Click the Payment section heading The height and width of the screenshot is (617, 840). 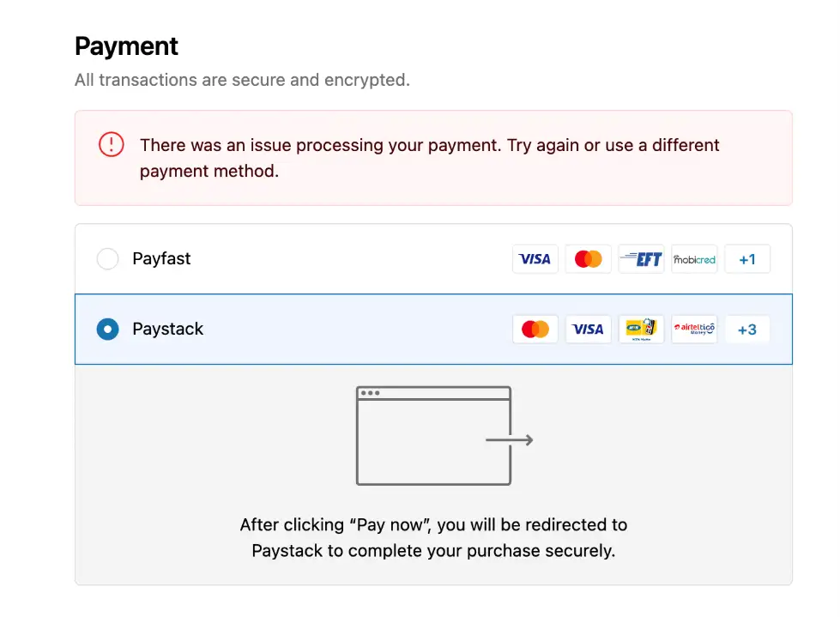(126, 45)
